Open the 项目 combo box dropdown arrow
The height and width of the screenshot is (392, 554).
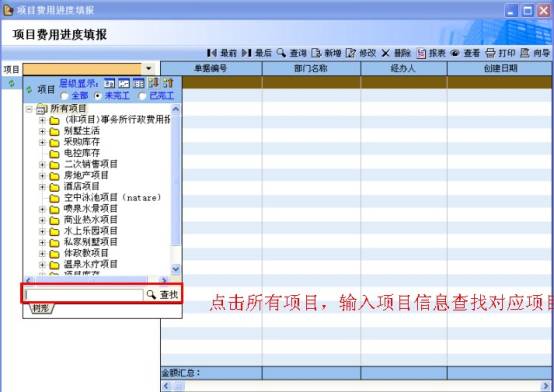pyautogui.click(x=149, y=69)
